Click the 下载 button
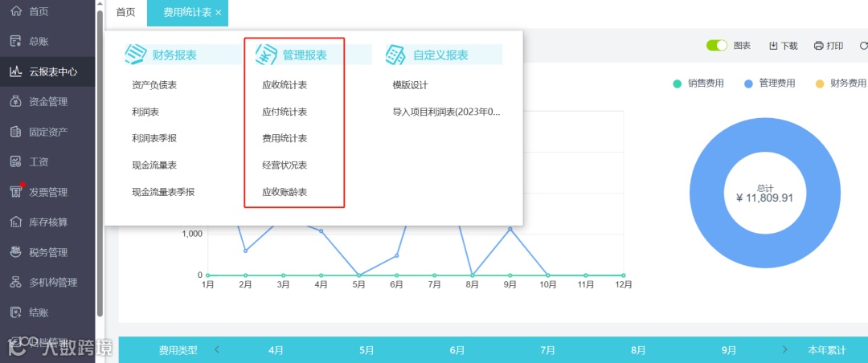This screenshot has width=868, height=363. point(784,46)
